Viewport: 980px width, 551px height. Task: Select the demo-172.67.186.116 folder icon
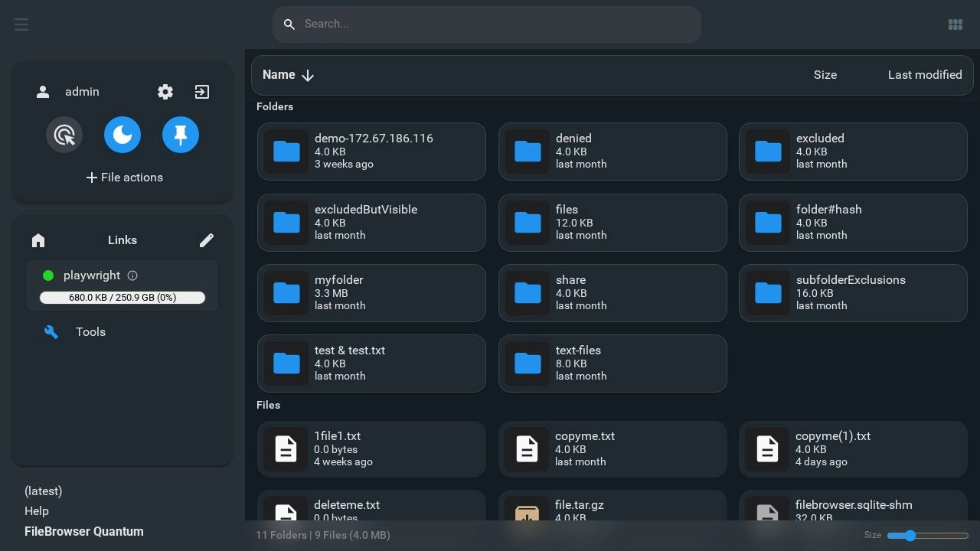pyautogui.click(x=286, y=152)
